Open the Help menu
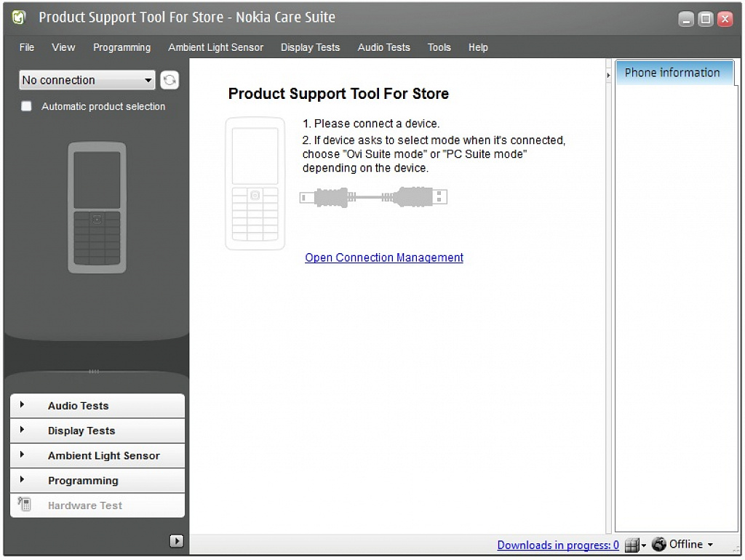The image size is (745, 560). [478, 47]
